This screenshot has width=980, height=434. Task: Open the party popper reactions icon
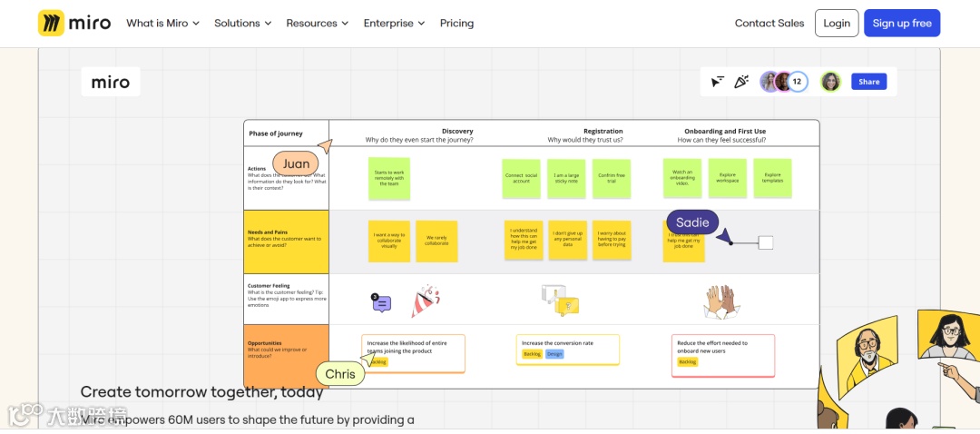[741, 82]
